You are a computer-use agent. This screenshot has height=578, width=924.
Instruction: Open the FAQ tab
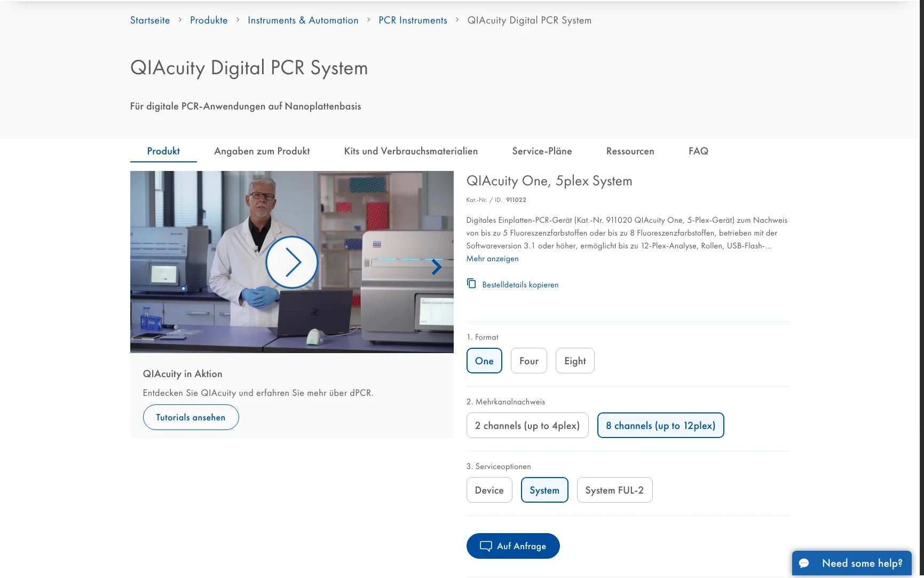(698, 151)
